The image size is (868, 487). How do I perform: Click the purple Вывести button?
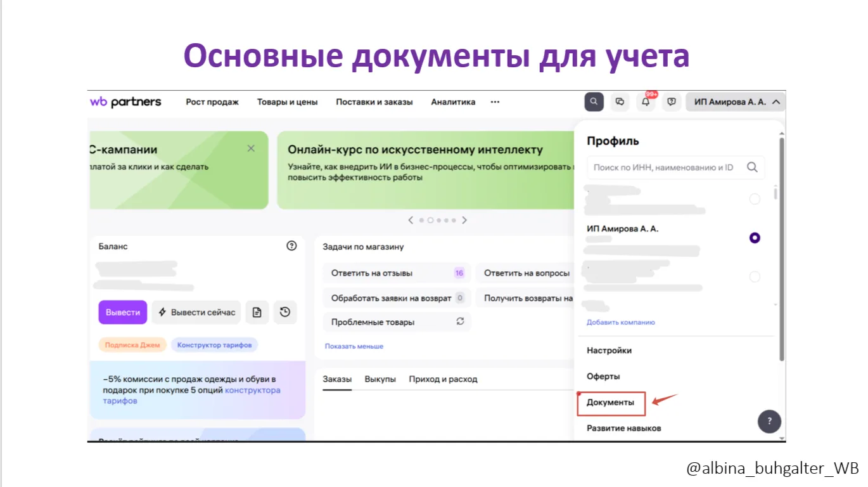click(123, 312)
